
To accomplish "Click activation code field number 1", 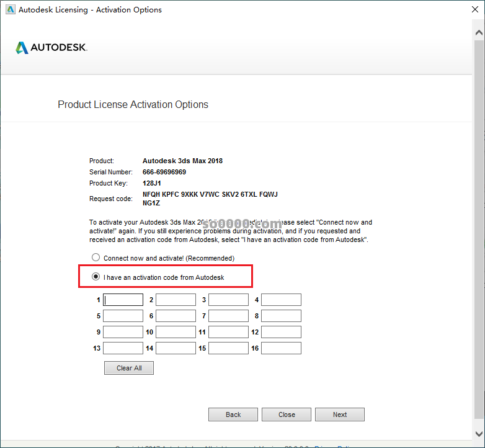I will (123, 300).
